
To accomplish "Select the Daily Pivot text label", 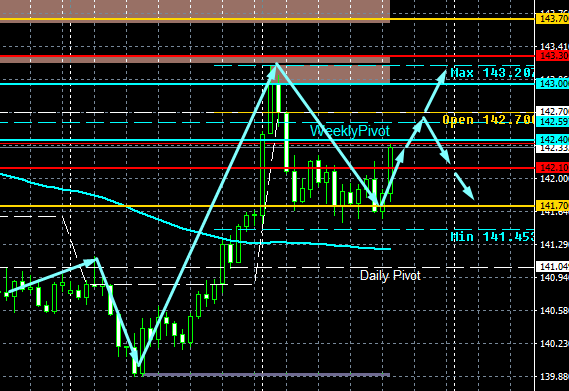I will [390, 276].
